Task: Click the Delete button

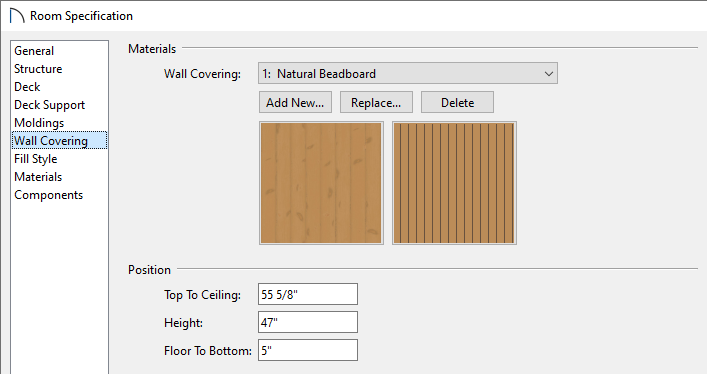Action: point(457,102)
